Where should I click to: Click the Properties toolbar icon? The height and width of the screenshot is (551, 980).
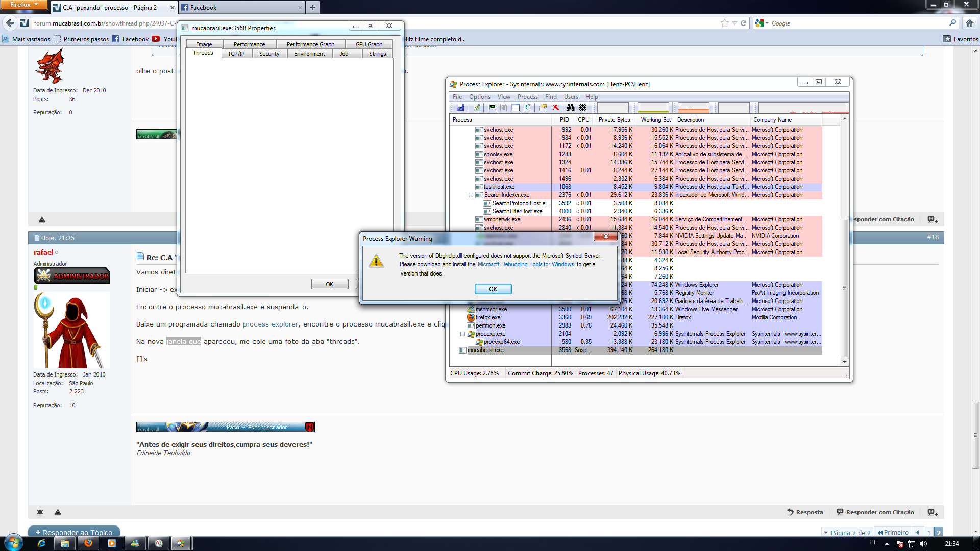pos(543,108)
